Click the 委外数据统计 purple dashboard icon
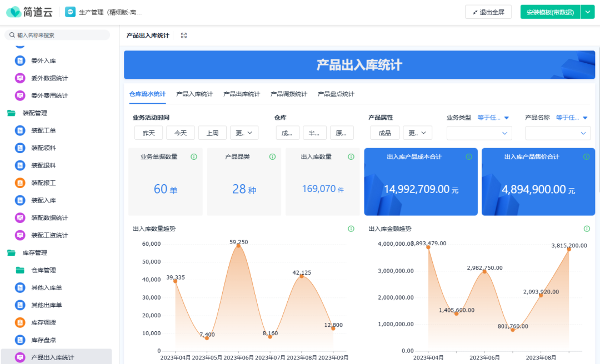The width and height of the screenshot is (600, 364). click(20, 78)
